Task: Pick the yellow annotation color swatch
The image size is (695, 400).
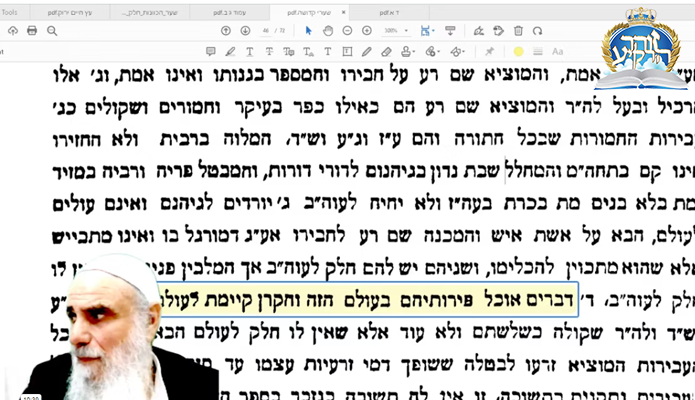Action: point(518,51)
